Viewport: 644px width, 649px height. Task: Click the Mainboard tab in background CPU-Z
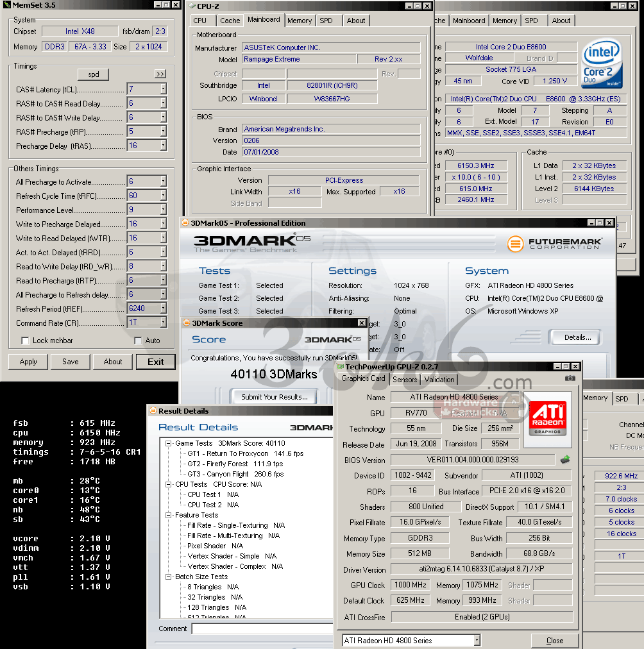pos(468,21)
